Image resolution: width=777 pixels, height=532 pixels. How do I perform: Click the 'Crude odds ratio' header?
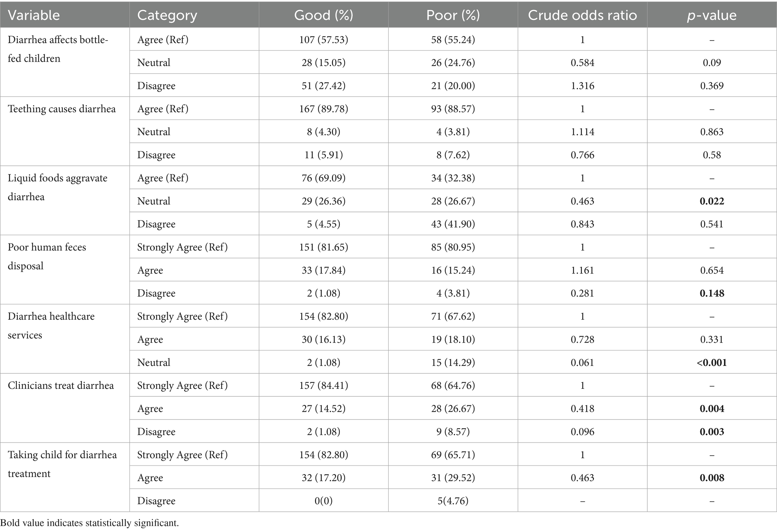582,15
